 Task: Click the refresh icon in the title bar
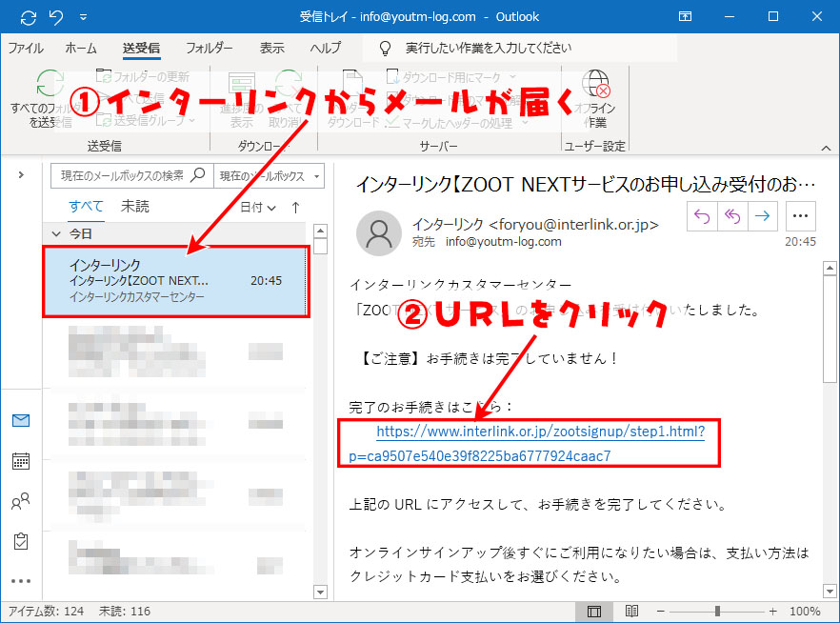(x=29, y=18)
